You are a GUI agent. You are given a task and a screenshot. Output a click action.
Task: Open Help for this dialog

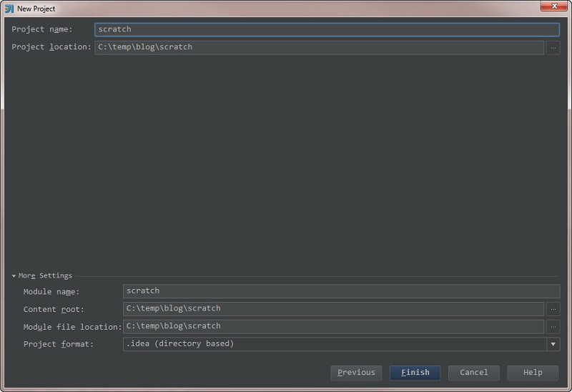[533, 373]
